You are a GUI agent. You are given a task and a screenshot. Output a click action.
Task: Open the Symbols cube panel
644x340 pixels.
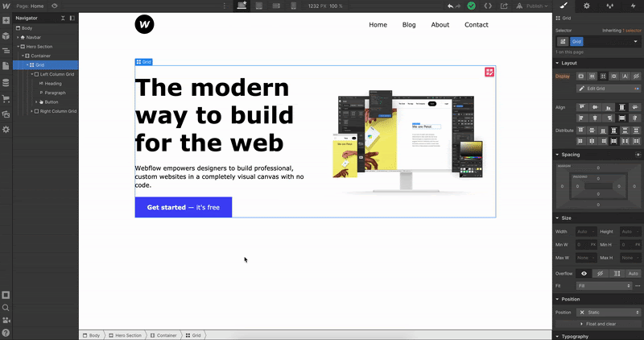(6, 35)
